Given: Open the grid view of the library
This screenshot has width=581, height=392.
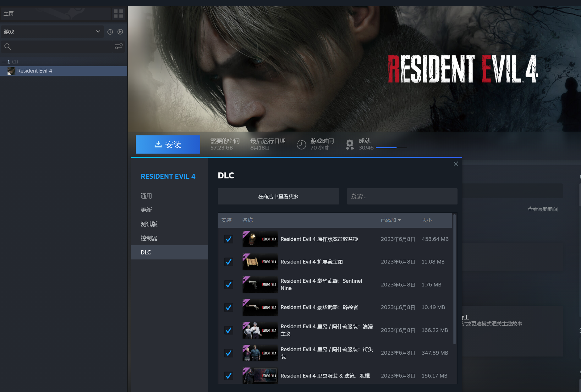Looking at the screenshot, I should tap(118, 14).
